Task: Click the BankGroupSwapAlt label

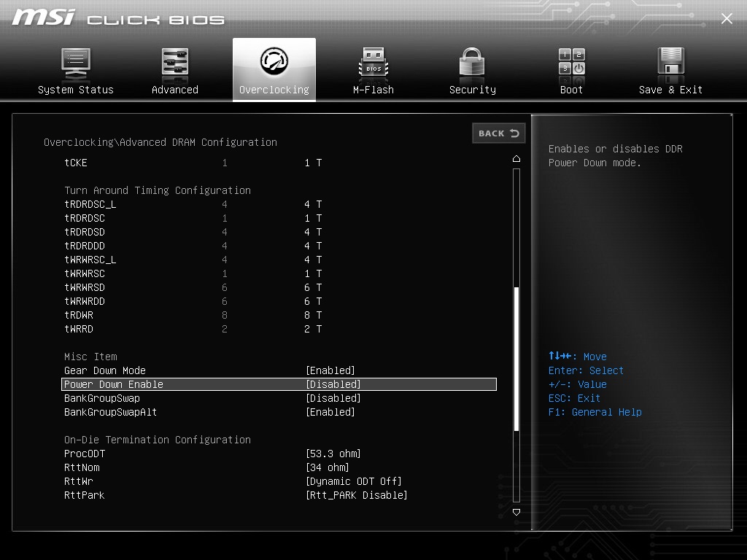Action: 111,412
